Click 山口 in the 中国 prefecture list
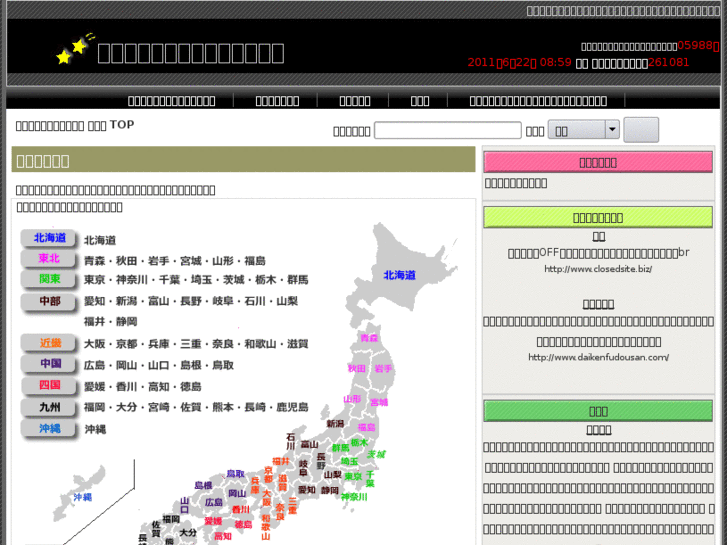Viewport: 727px width, 545px height. click(159, 365)
